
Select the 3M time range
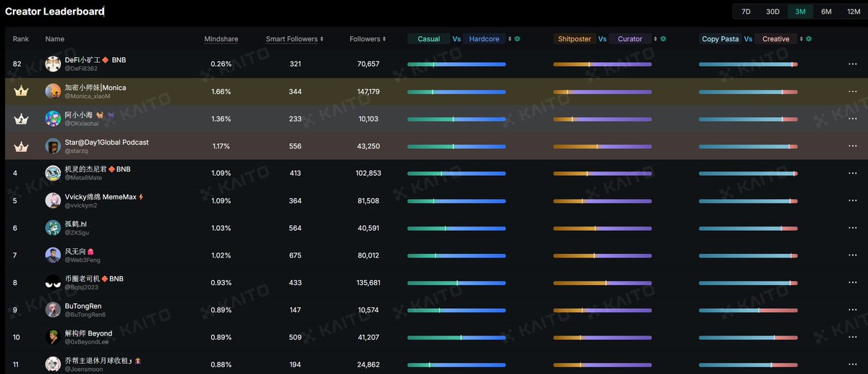(801, 12)
